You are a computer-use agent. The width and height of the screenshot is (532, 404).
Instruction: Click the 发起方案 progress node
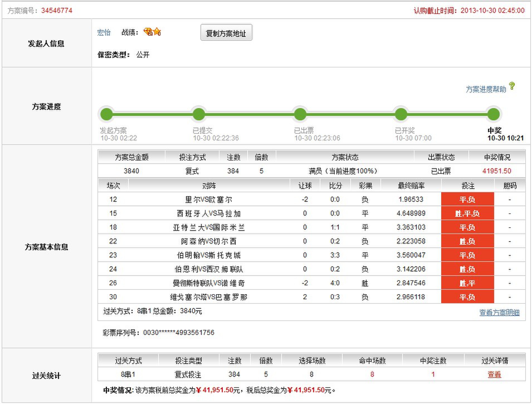point(106,114)
